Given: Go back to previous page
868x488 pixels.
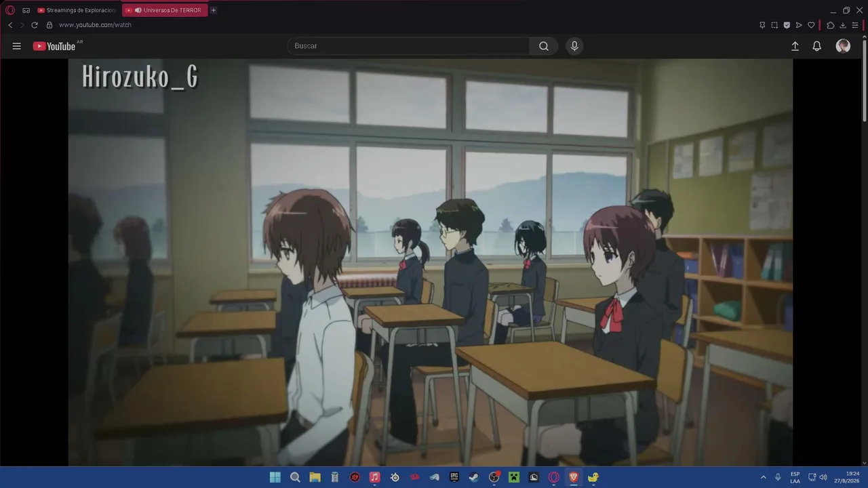Looking at the screenshot, I should [x=10, y=25].
